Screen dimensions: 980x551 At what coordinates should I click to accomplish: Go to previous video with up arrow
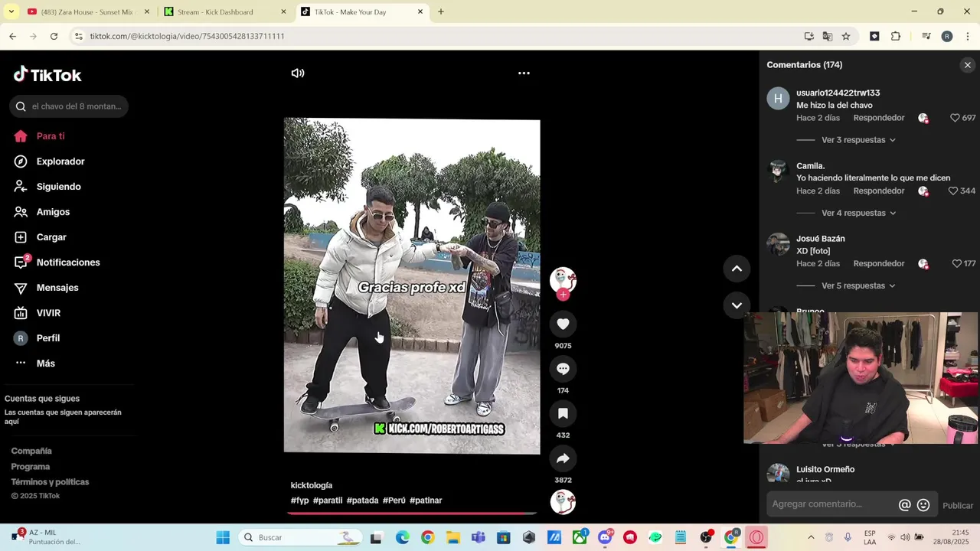(737, 269)
